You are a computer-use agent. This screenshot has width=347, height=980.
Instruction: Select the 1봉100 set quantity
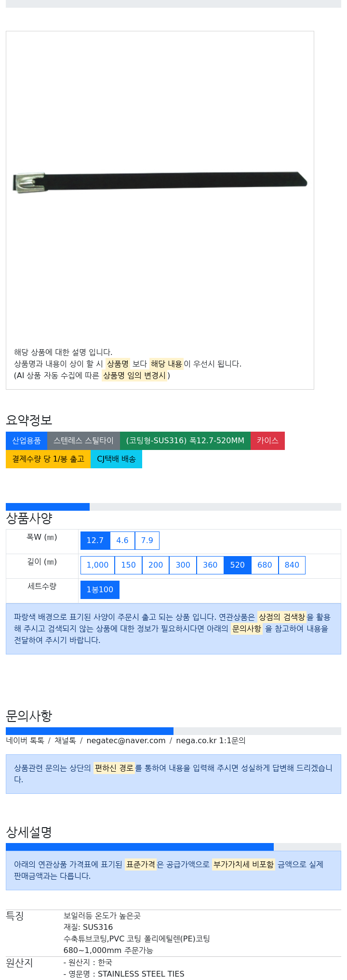tap(100, 590)
